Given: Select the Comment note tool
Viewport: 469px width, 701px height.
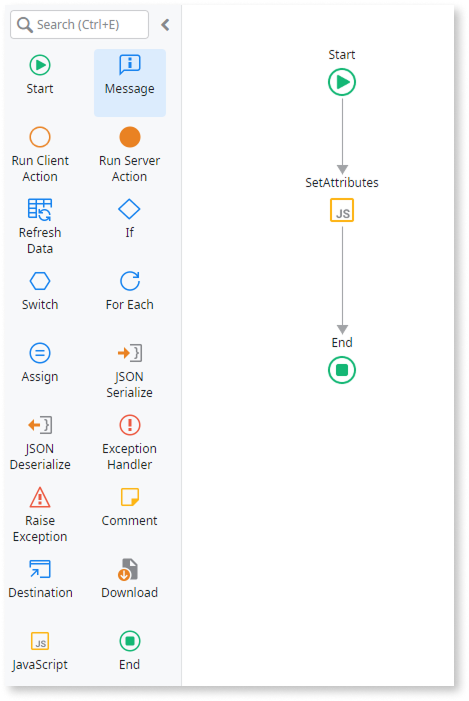Looking at the screenshot, I should tap(130, 507).
